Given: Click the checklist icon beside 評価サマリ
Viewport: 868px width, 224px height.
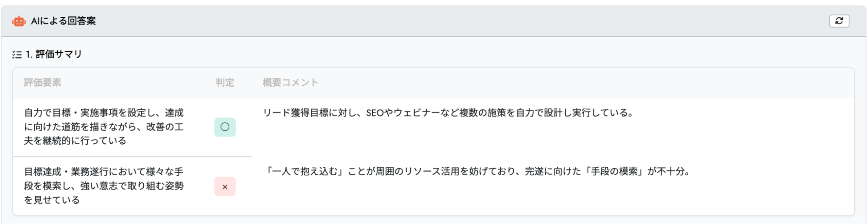Looking at the screenshot, I should point(17,55).
